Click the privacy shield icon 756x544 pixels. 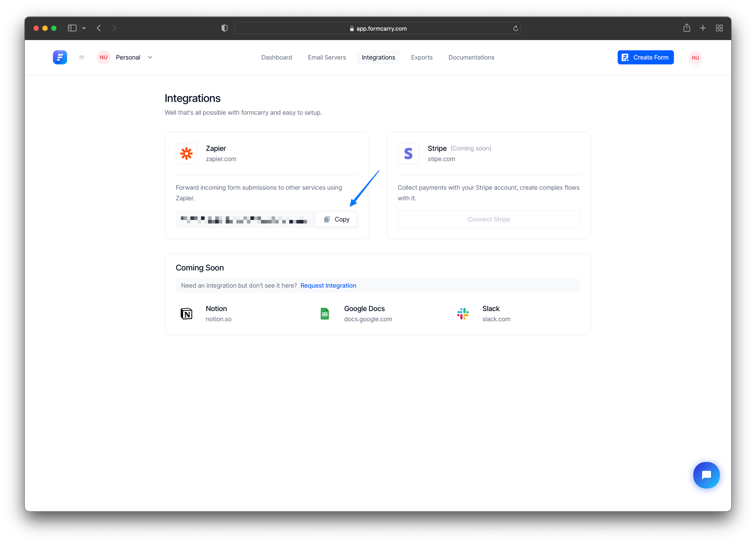224,28
